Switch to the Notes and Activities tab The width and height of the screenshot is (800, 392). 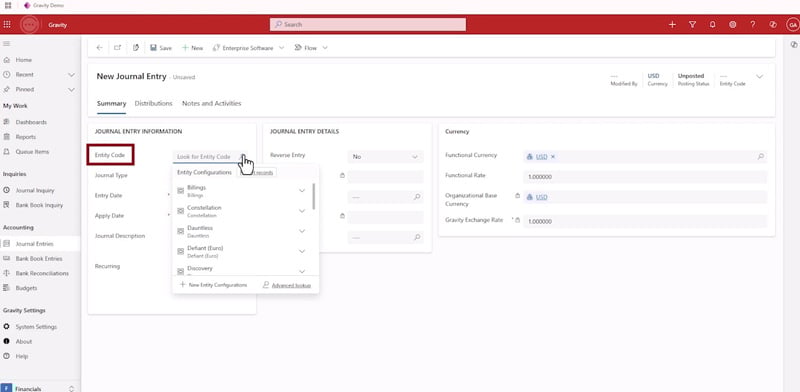click(212, 103)
